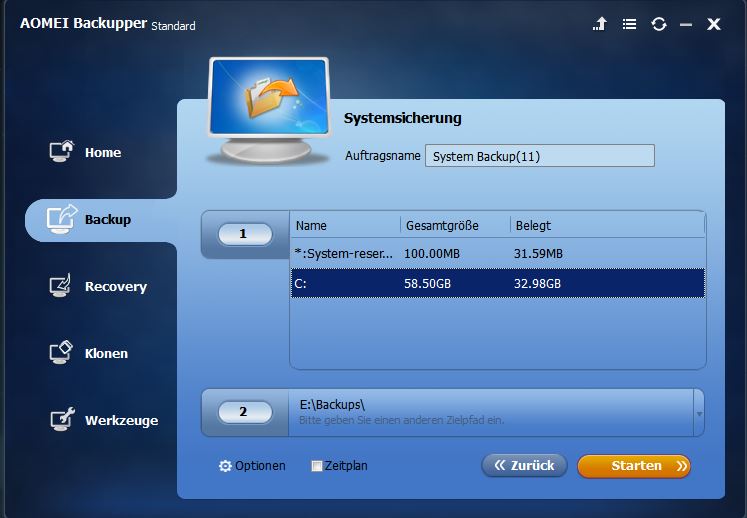Click the upgrade arrow icon in title bar

(x=600, y=23)
